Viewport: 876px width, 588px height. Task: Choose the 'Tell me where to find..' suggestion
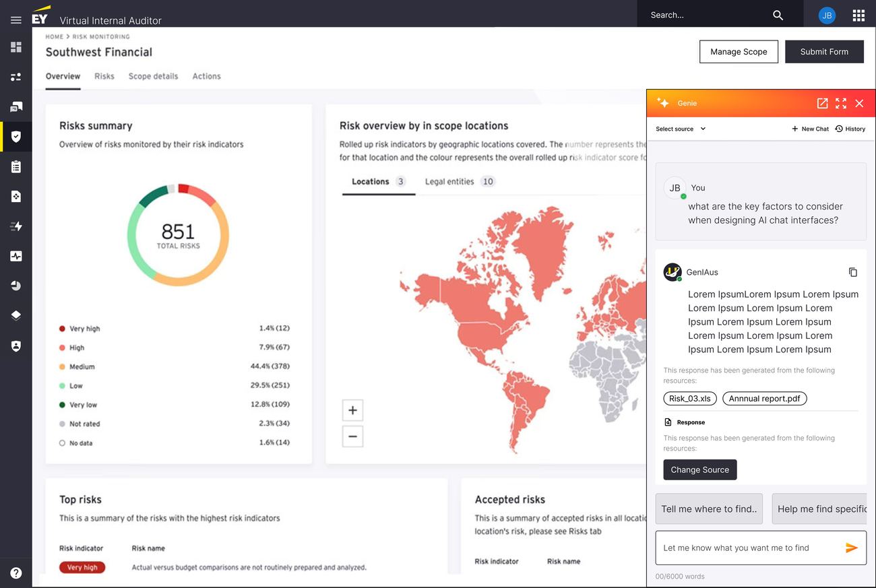tap(709, 509)
